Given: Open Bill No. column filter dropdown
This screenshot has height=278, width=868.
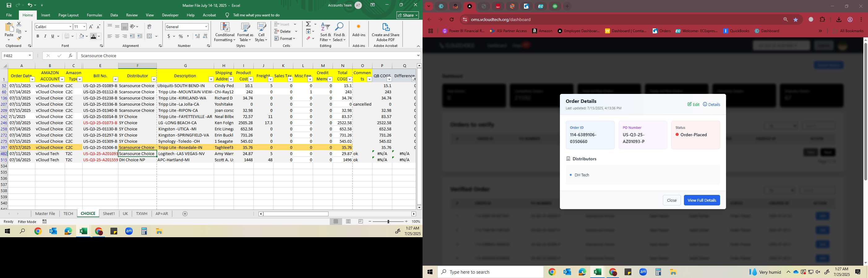Looking at the screenshot, I should pos(115,79).
